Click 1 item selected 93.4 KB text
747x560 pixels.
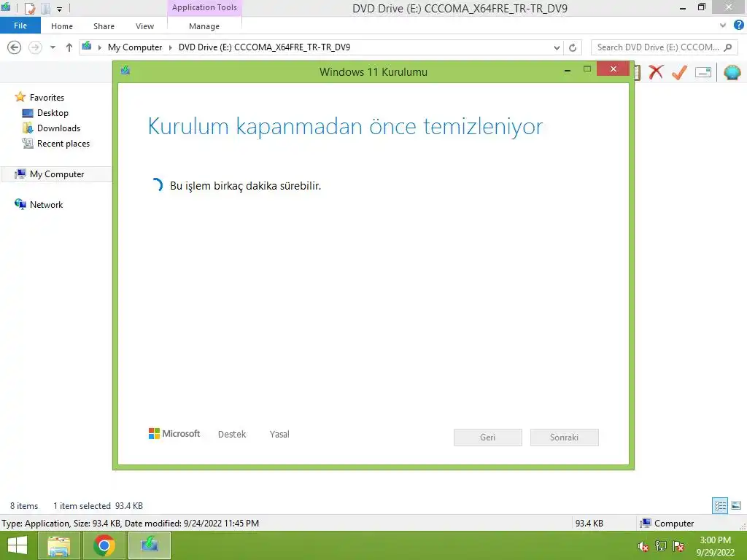[98, 506]
